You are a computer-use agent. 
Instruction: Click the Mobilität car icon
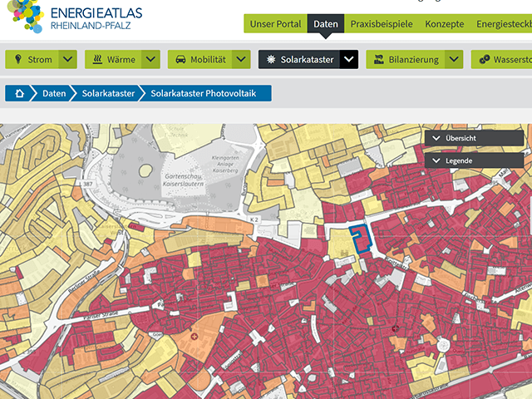(180, 60)
